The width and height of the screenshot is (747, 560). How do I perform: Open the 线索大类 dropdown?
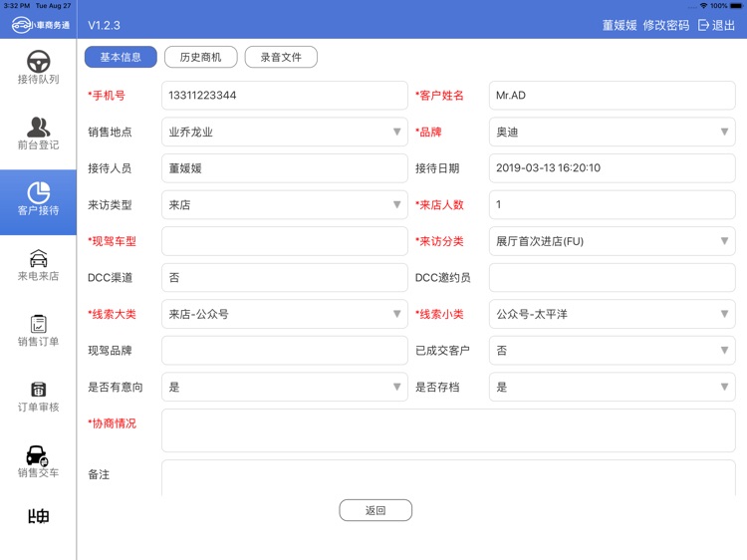click(x=285, y=314)
